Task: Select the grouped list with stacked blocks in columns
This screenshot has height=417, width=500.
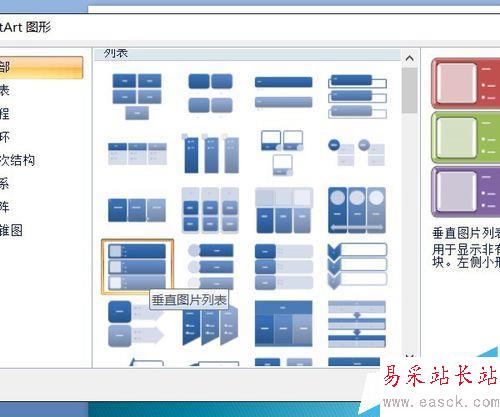Action: tap(210, 210)
